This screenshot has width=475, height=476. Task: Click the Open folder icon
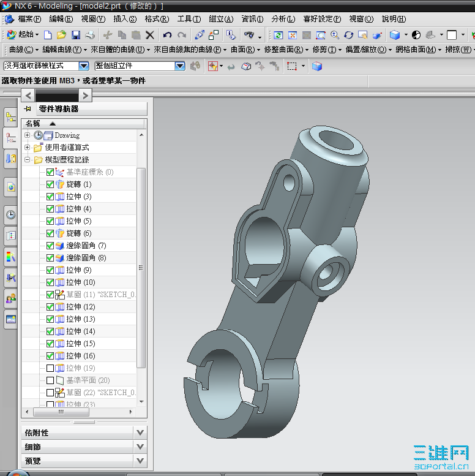click(62, 35)
